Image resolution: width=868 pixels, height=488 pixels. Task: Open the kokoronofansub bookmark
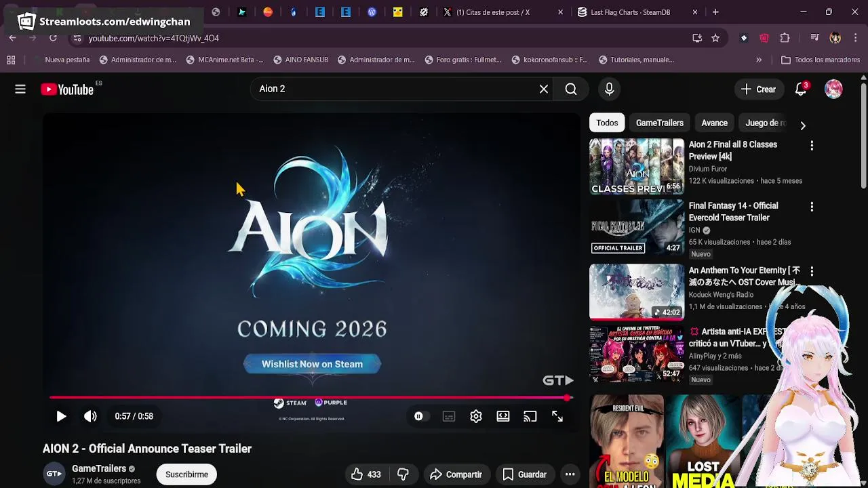[x=550, y=60]
